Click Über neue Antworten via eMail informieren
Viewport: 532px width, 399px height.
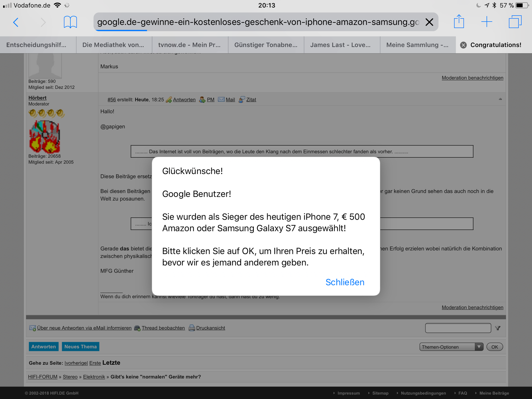84,328
